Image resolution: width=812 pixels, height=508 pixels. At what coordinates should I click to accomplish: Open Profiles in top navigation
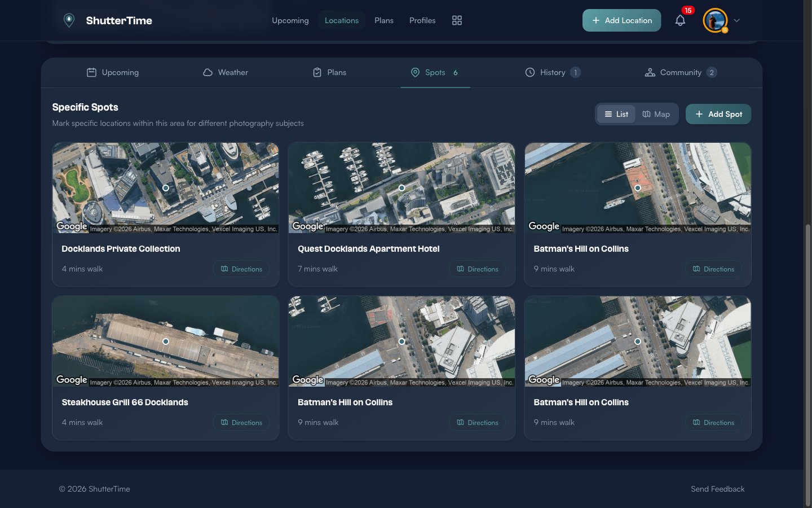[x=422, y=20]
